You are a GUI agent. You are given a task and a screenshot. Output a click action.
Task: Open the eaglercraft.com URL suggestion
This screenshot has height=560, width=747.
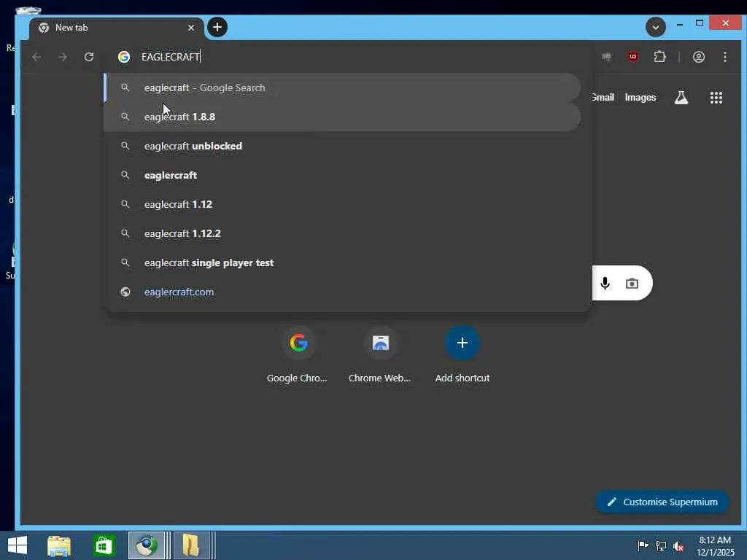tap(342, 292)
